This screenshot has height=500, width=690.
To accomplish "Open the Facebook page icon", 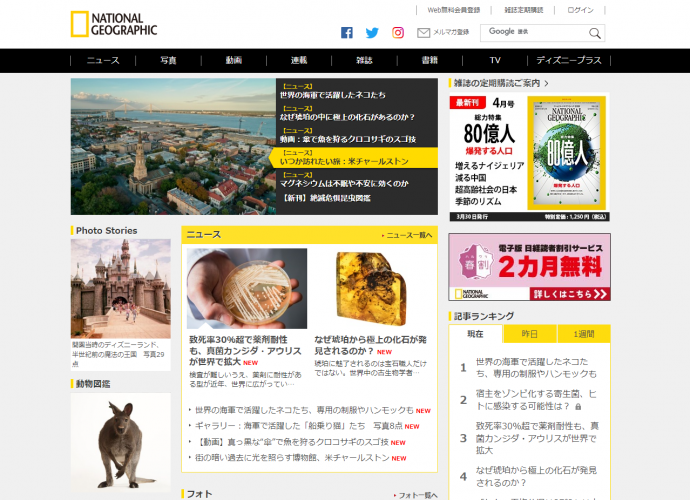I will pyautogui.click(x=347, y=33).
